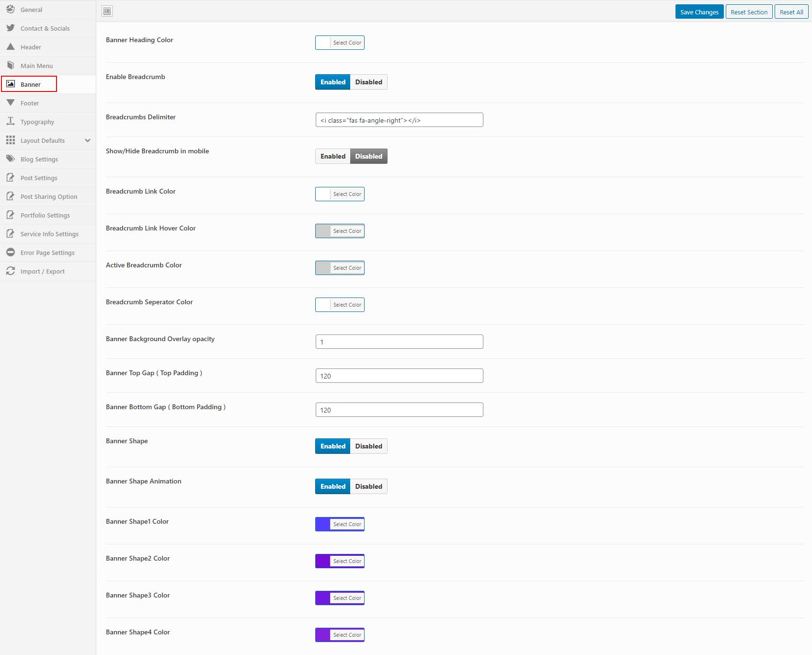The height and width of the screenshot is (655, 812).
Task: Set Banner Shape to Disabled
Action: coord(369,446)
